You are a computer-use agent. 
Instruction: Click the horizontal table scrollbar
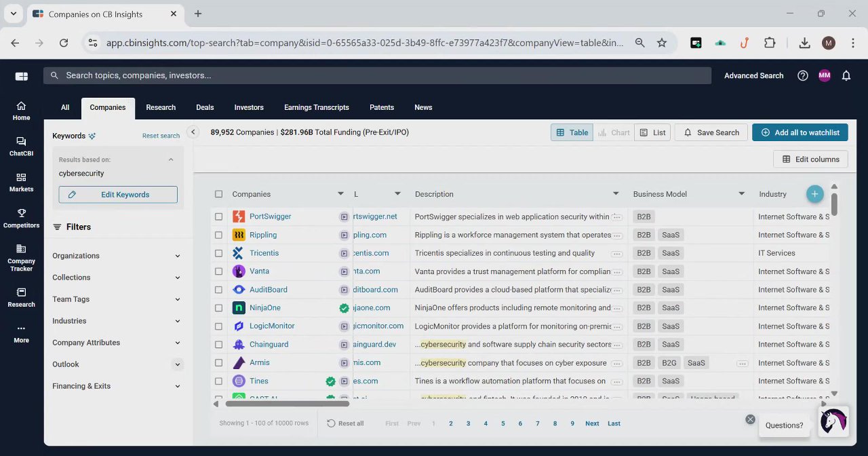coord(287,404)
